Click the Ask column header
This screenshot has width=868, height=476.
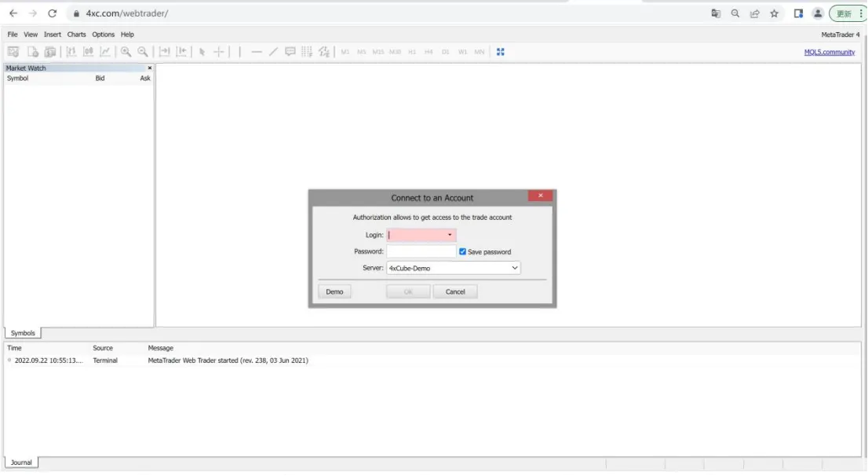coord(145,78)
